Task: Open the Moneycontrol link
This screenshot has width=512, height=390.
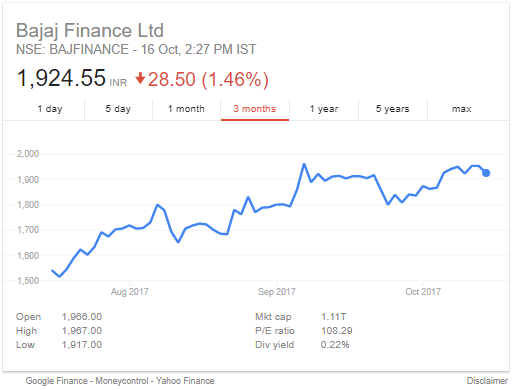Action: [122, 381]
